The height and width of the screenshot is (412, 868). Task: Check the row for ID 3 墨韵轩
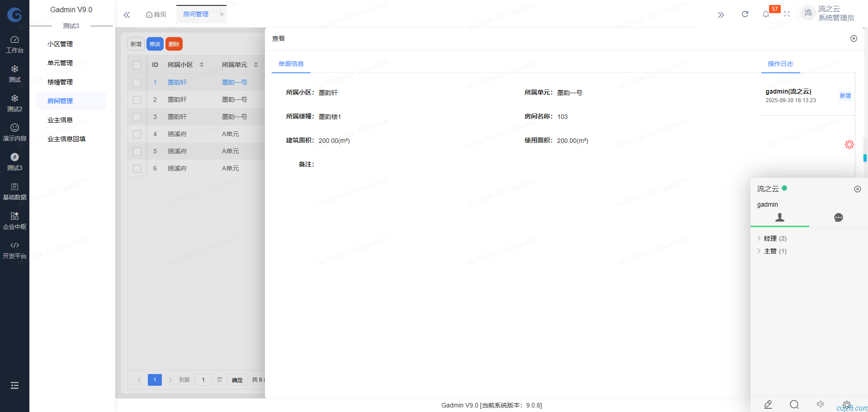pos(137,117)
